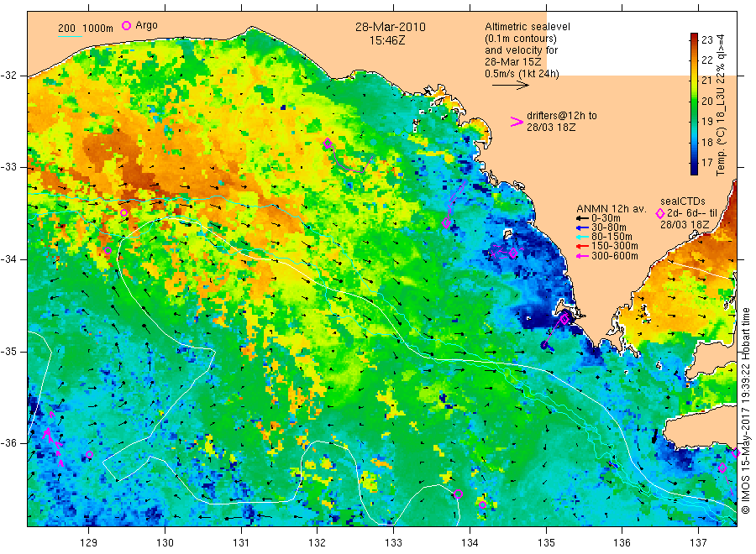The height and width of the screenshot is (554, 756).
Task: Click longitude axis label 132
Action: (x=318, y=543)
